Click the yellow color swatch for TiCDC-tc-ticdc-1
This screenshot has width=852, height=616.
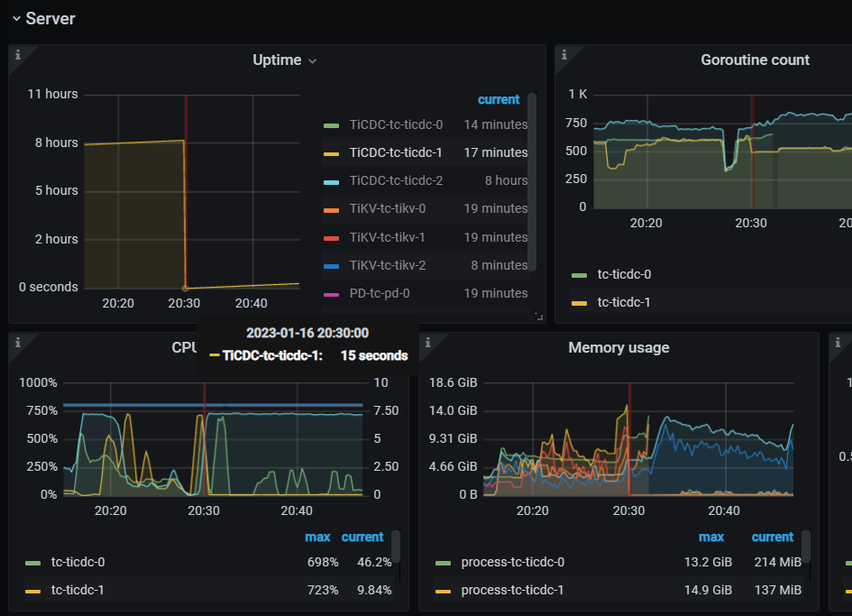pos(330,152)
